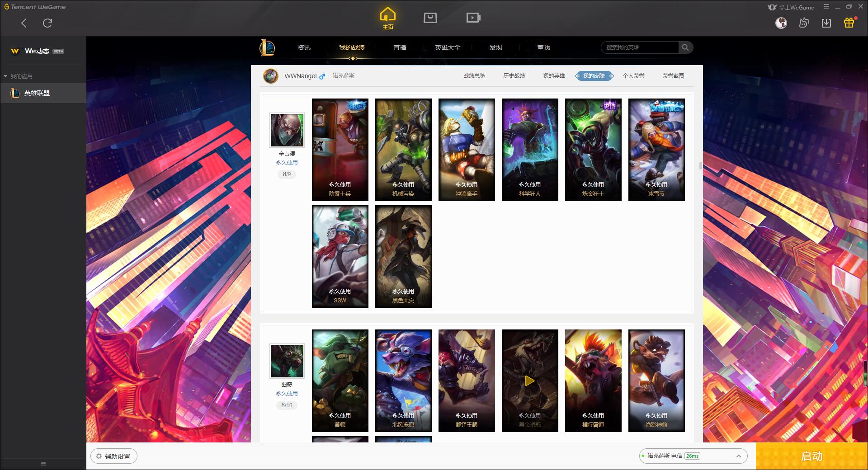868x470 pixels.
Task: Click 辛吉德 champion portrait
Action: tap(287, 130)
